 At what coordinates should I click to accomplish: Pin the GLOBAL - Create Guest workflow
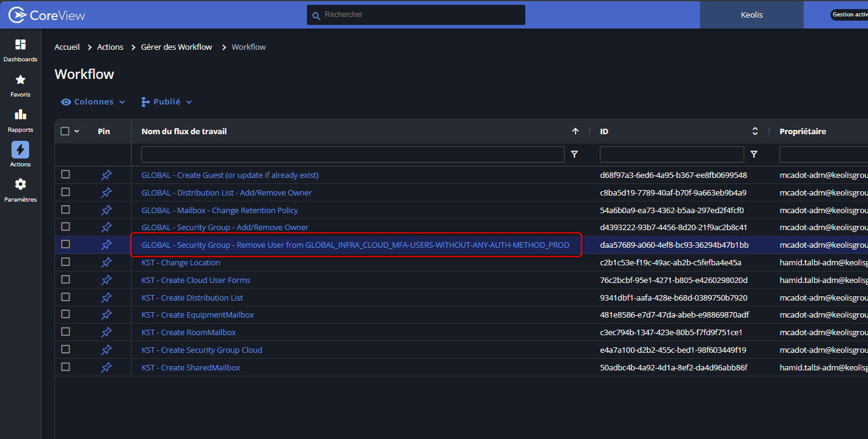point(106,175)
